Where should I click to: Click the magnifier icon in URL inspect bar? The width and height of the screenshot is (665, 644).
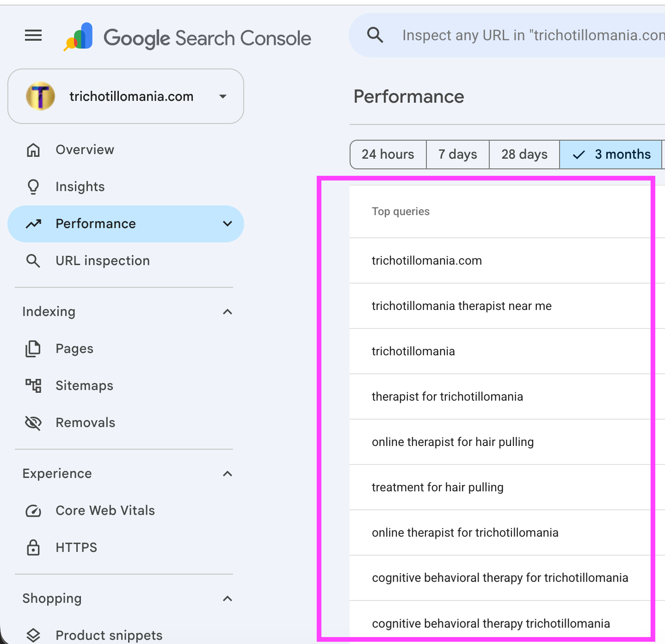click(x=375, y=35)
